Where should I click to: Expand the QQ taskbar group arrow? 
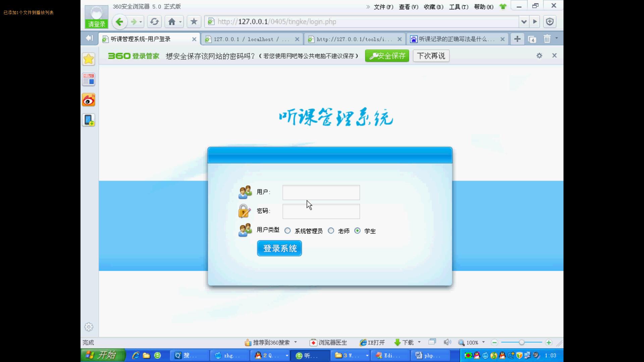click(x=287, y=356)
